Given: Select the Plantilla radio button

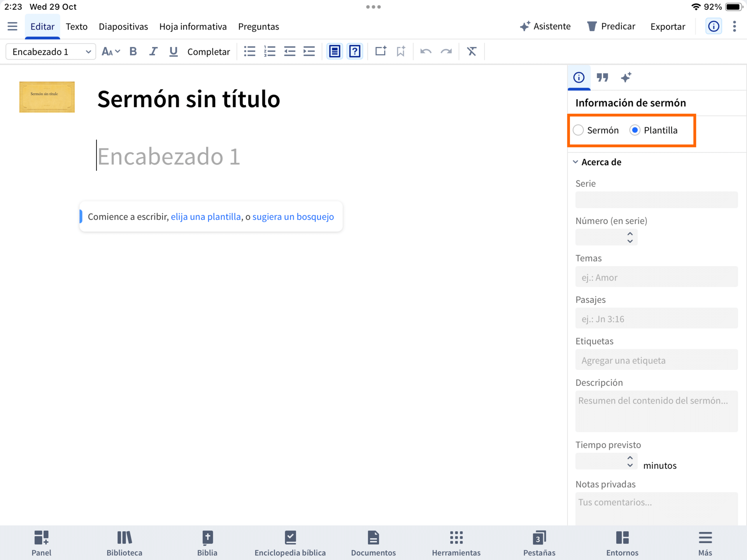Looking at the screenshot, I should [635, 130].
